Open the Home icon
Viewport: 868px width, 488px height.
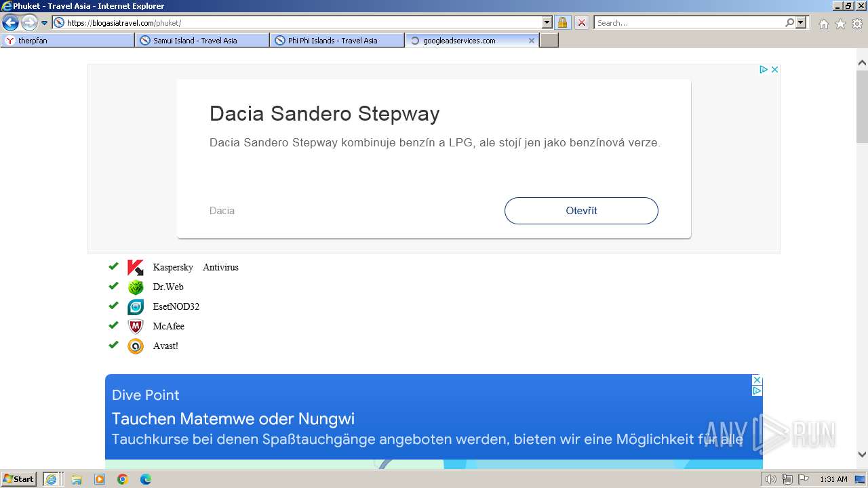click(x=823, y=24)
